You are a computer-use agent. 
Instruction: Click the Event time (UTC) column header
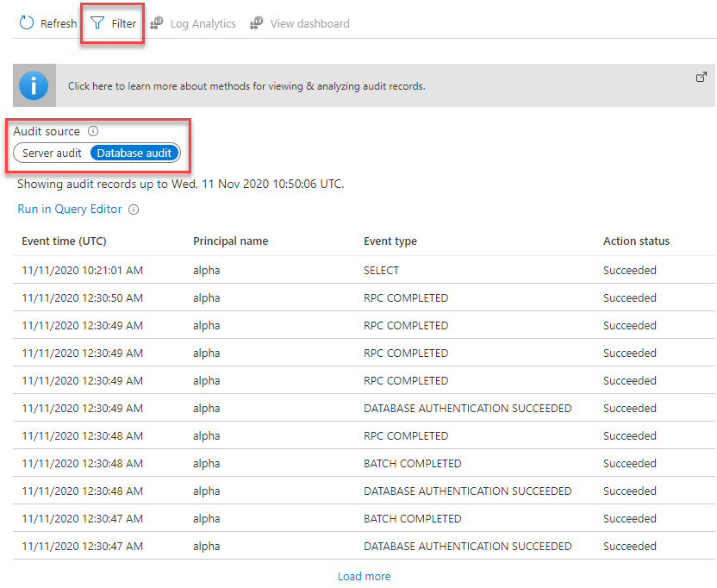[x=64, y=241]
